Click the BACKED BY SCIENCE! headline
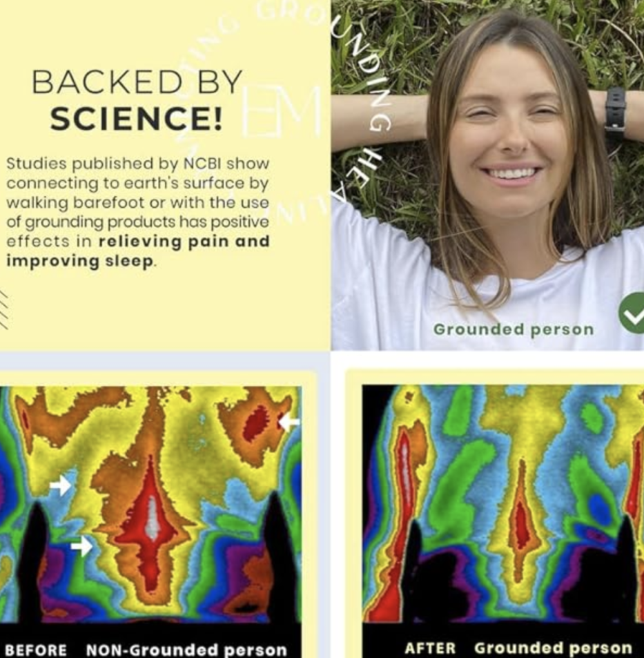This screenshot has height=658, width=644. point(137,100)
